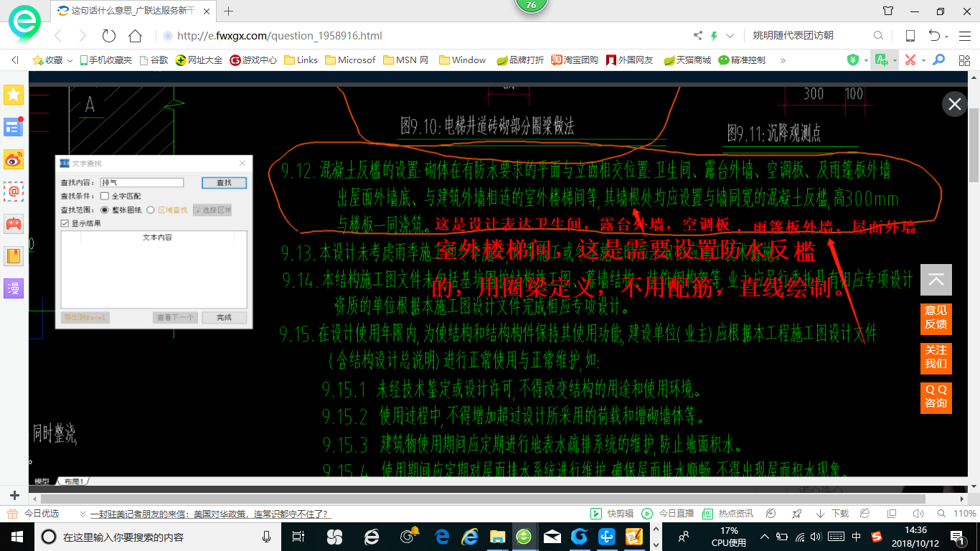Open the 收藏 favorites star bookmark

[48, 60]
